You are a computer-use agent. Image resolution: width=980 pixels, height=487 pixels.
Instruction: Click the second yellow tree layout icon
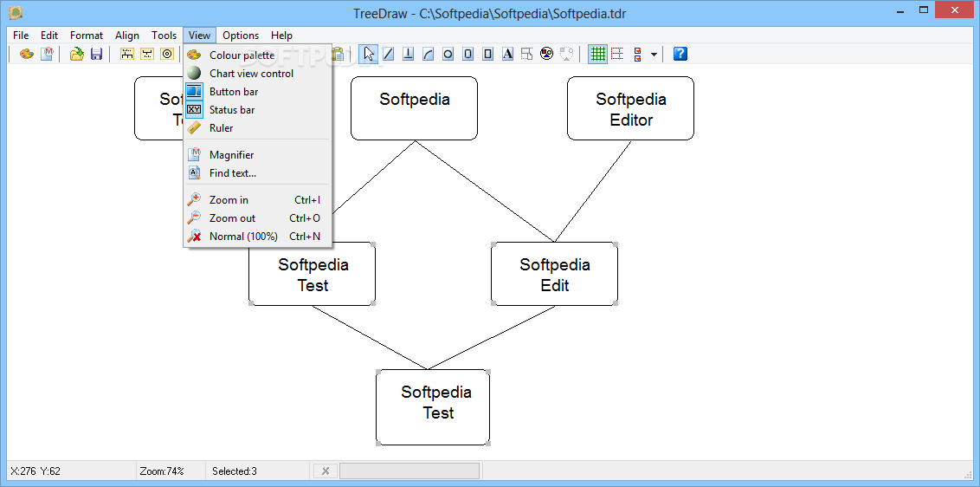pos(147,54)
